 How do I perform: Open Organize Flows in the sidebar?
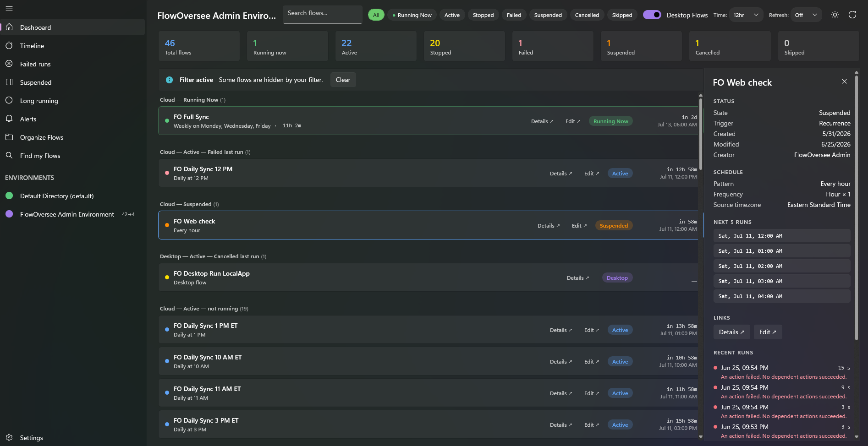tap(72, 137)
